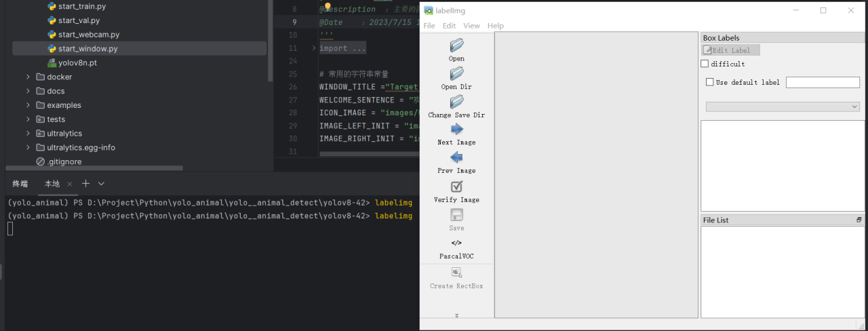
Task: Click the Change Save Dir icon
Action: pos(456,102)
